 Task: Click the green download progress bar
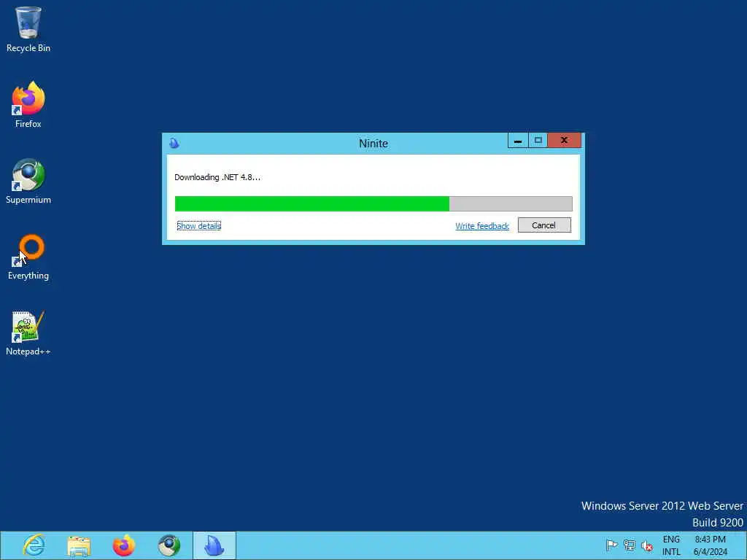373,203
